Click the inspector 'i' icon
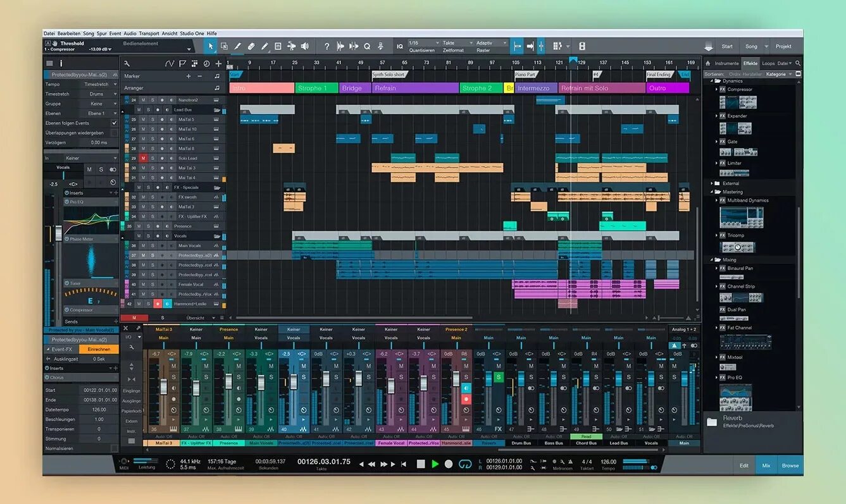This screenshot has width=846, height=504. (61, 63)
